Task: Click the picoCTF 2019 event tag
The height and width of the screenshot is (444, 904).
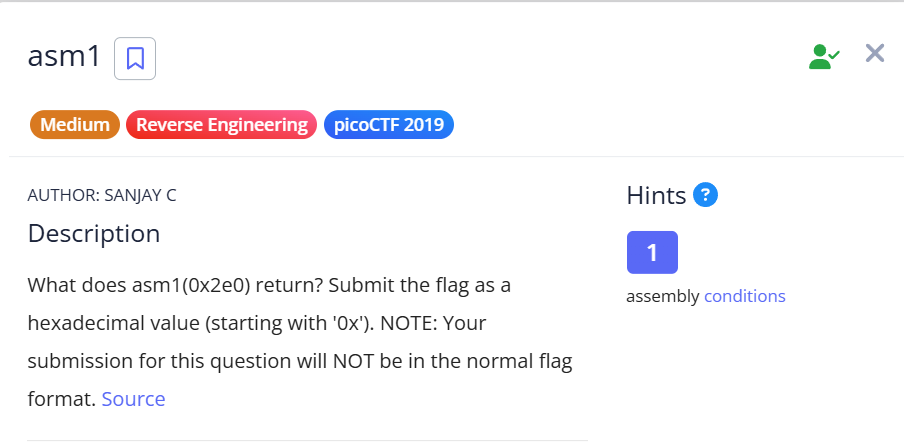Action: (389, 125)
